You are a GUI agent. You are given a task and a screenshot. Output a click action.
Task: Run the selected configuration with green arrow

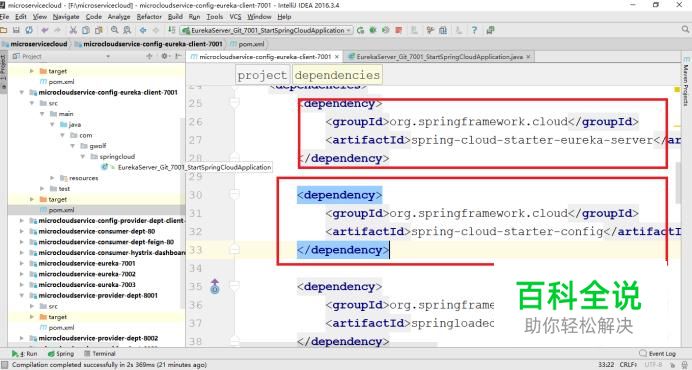pos(361,30)
